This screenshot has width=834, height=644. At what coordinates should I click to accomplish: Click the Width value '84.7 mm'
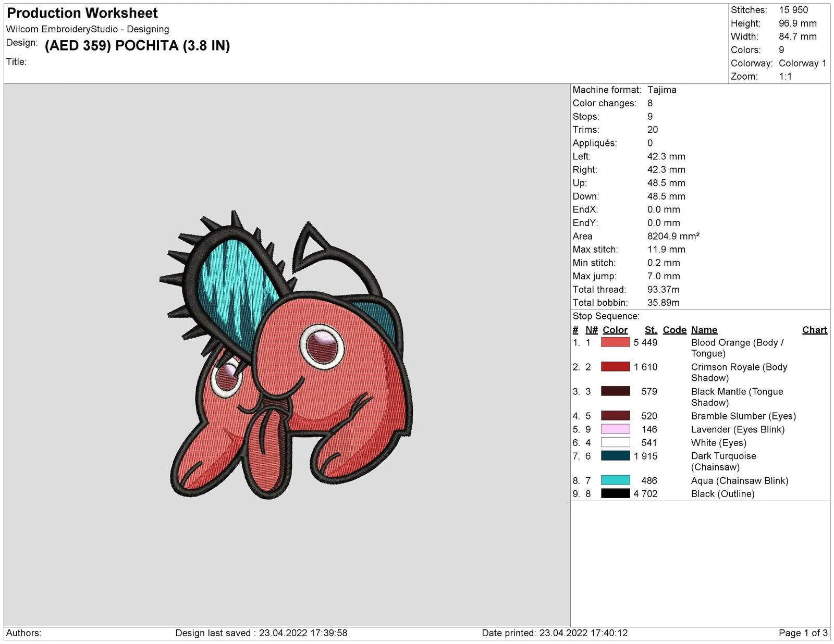[798, 36]
